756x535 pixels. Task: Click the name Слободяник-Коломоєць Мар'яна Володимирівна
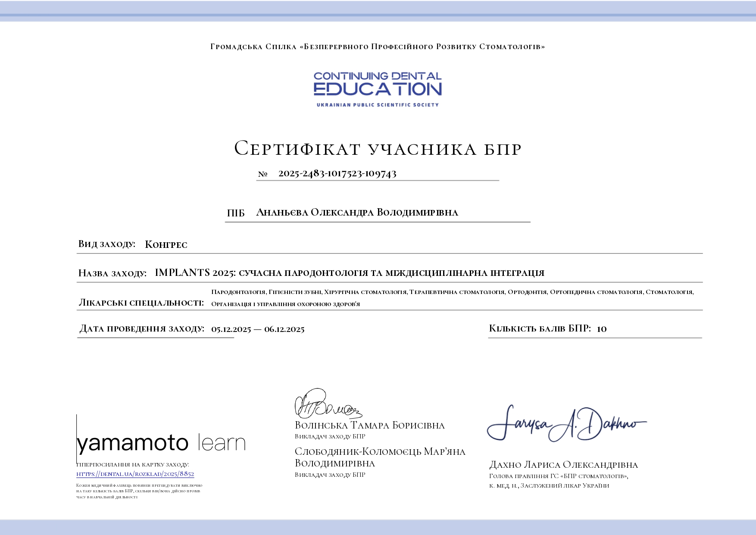pyautogui.click(x=380, y=457)
